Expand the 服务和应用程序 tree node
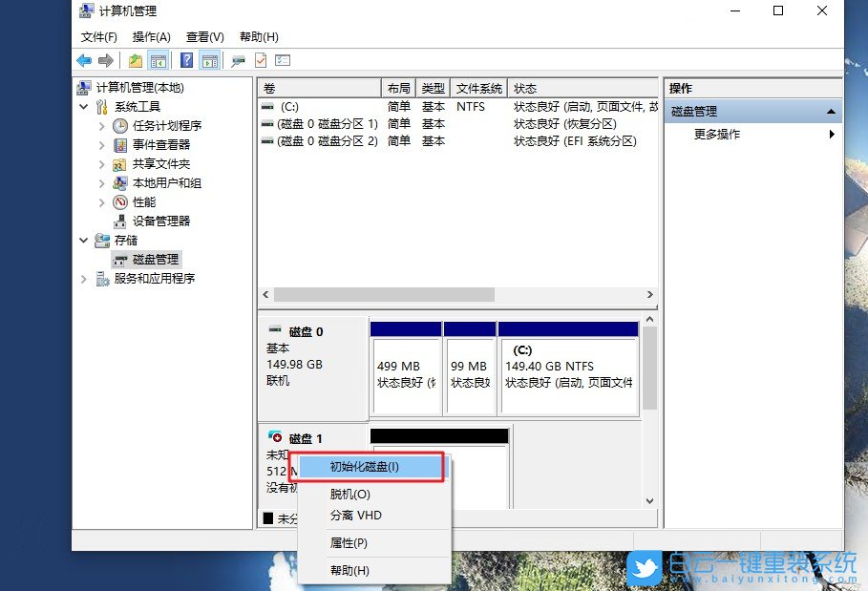868x591 pixels. [84, 278]
